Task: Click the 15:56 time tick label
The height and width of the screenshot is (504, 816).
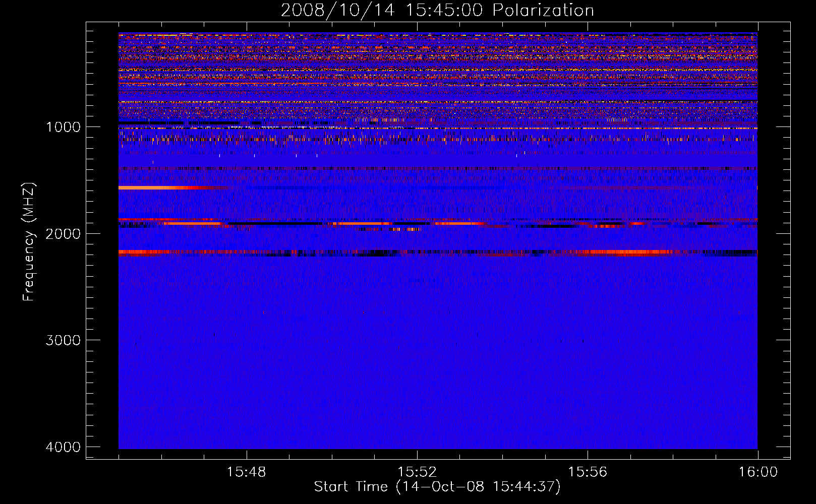Action: point(588,472)
